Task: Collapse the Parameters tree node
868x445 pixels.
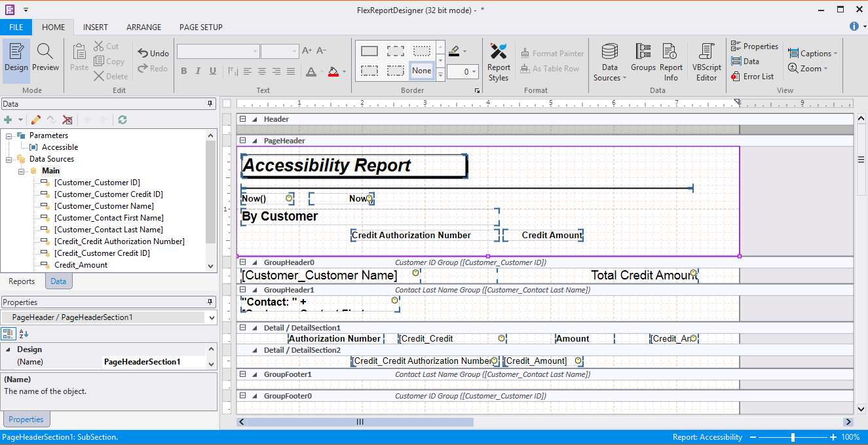Action: tap(10, 135)
